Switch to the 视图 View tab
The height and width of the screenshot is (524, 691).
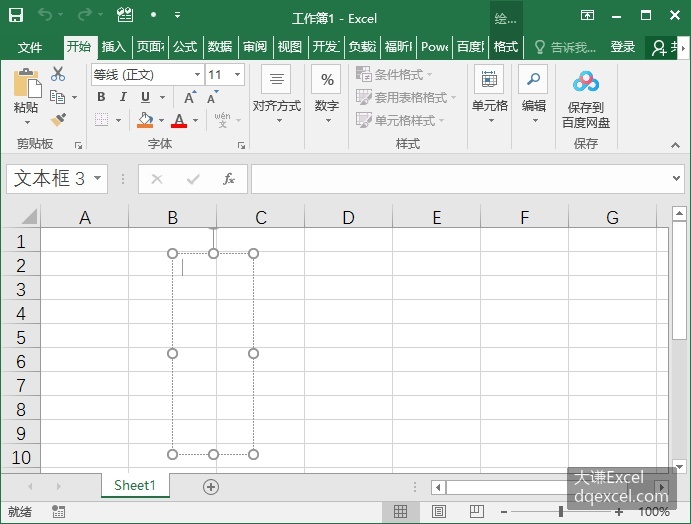click(290, 47)
